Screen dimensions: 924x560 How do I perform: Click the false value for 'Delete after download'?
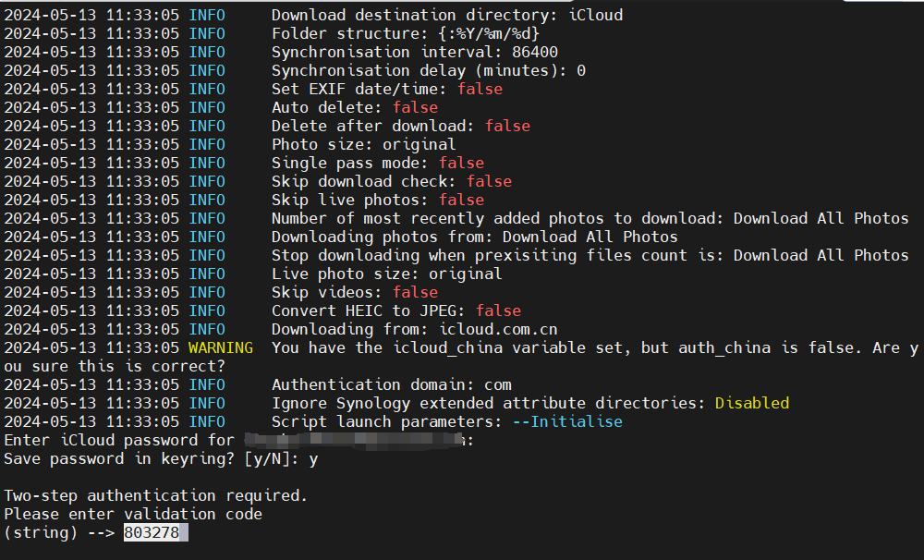[x=507, y=126]
